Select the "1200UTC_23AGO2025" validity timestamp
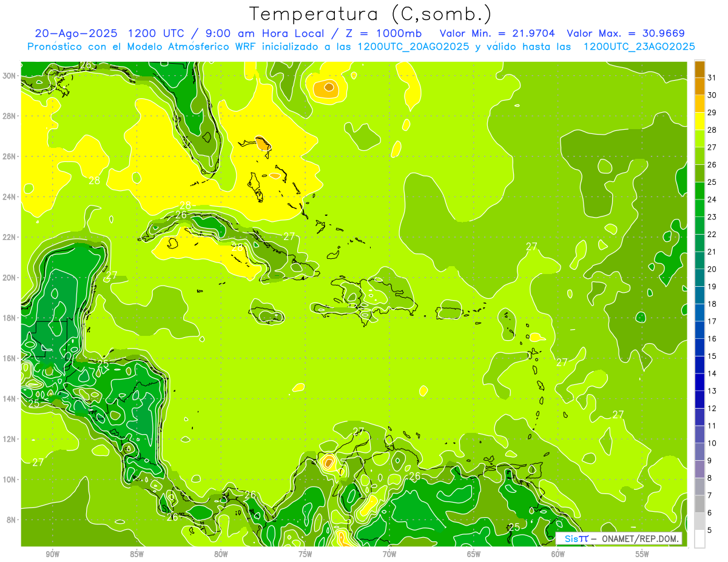The image size is (728, 562). pyautogui.click(x=639, y=47)
